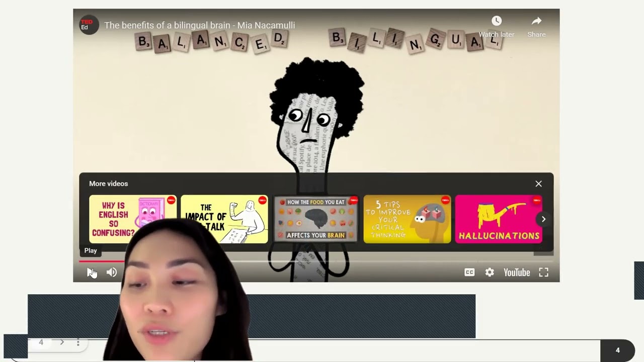Click the Play button in video player

91,272
